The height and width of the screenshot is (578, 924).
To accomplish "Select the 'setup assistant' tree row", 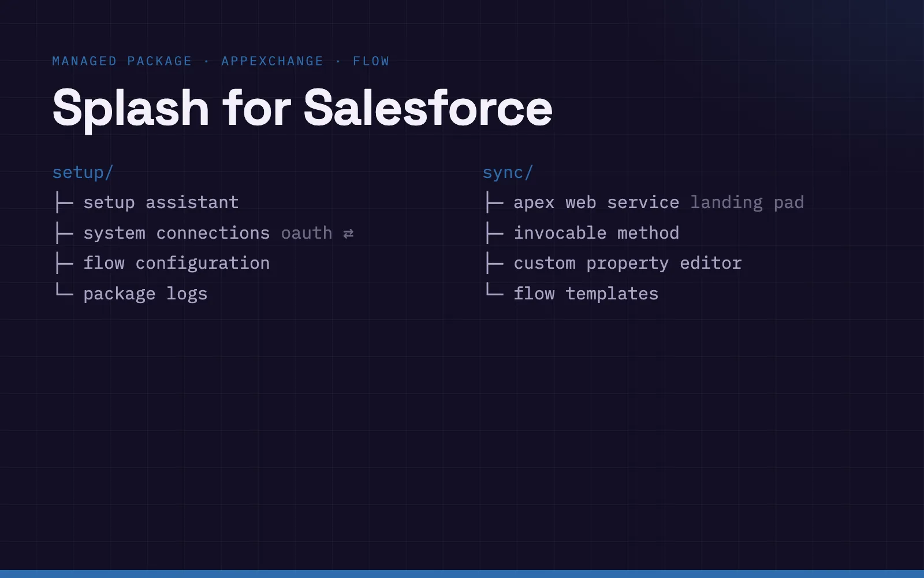I will point(146,202).
